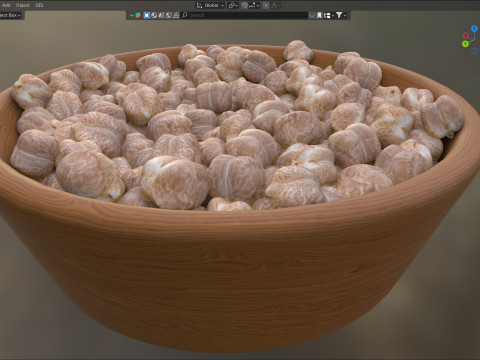The width and height of the screenshot is (480, 360).
Task: Toggle proportional editing
Action: tap(266, 5)
